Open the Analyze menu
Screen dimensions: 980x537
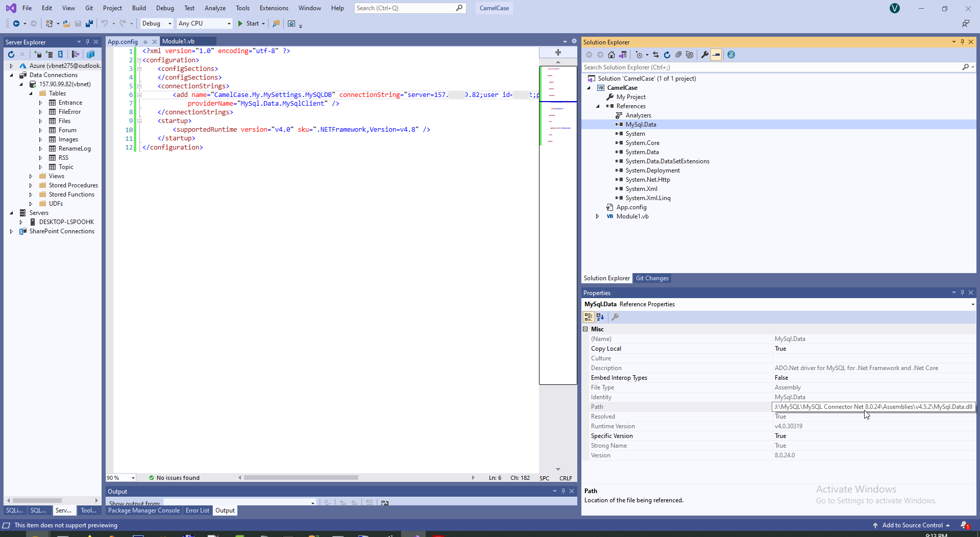click(215, 8)
